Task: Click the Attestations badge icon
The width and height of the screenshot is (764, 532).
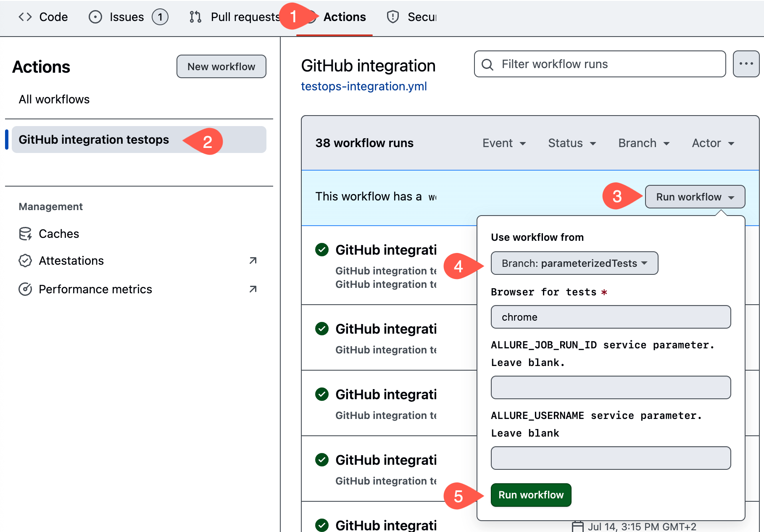Action: 26,261
